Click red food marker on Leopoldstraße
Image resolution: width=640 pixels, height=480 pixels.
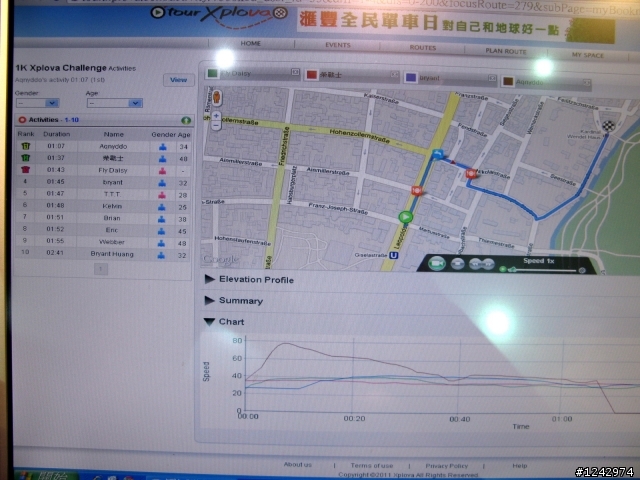[417, 190]
